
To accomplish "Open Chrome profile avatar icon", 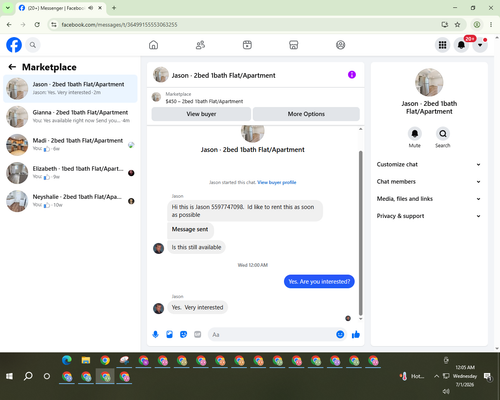I will pyautogui.click(x=477, y=25).
